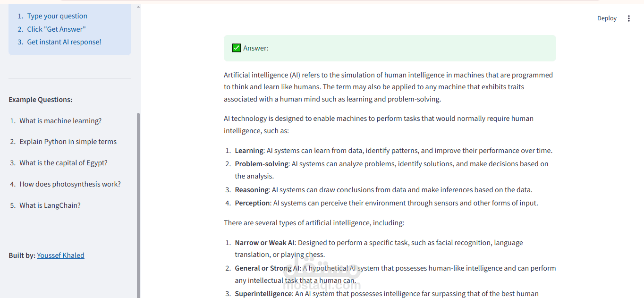The width and height of the screenshot is (644, 298).
Task: Choose 'What is LangChain?' from example questions
Action: (x=50, y=205)
